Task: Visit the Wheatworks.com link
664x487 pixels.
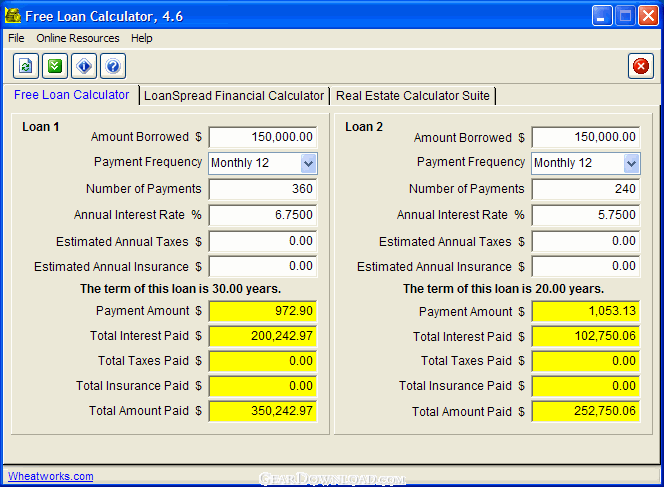Action: point(50,476)
